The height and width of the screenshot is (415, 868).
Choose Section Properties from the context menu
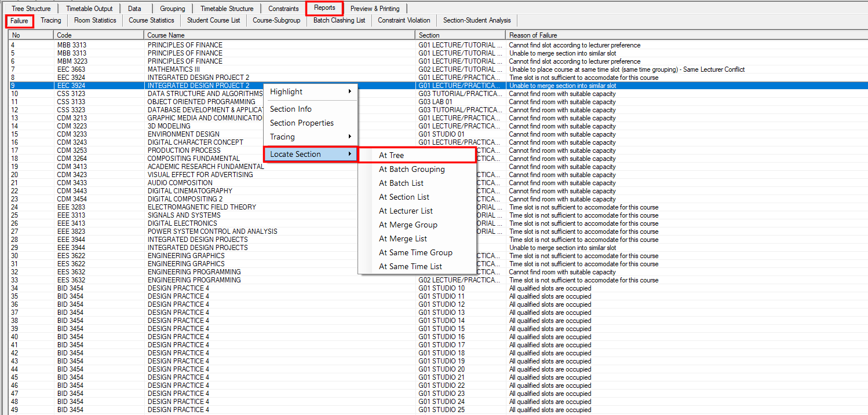[x=311, y=123]
